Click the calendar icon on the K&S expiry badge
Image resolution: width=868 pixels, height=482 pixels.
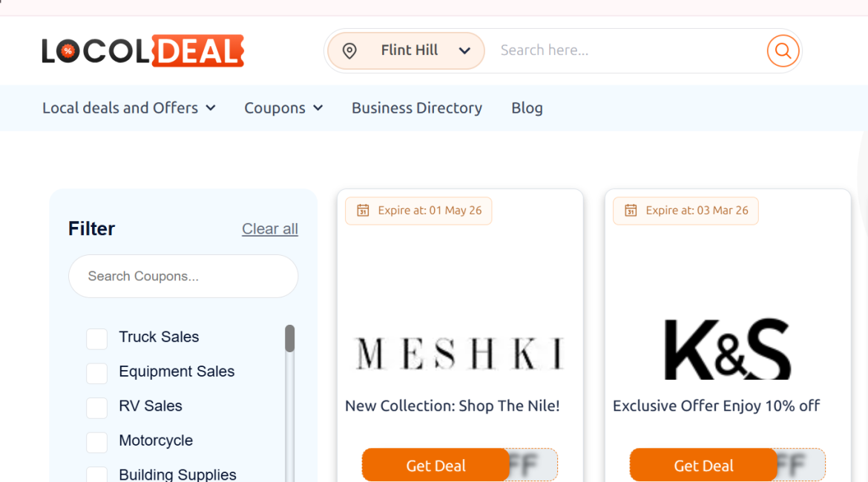tap(629, 210)
